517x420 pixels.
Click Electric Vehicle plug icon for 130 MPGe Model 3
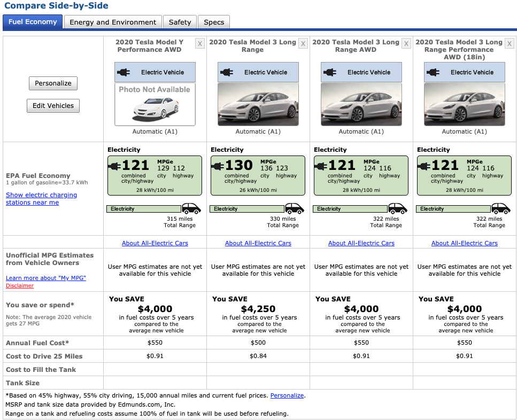tap(227, 72)
